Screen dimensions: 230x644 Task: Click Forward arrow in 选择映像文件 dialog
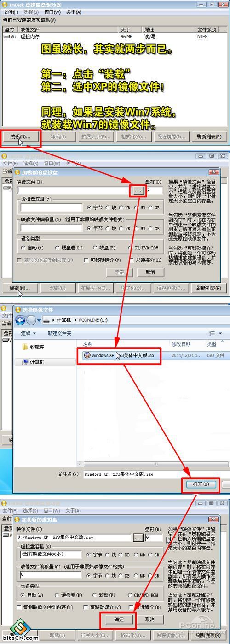[31, 320]
